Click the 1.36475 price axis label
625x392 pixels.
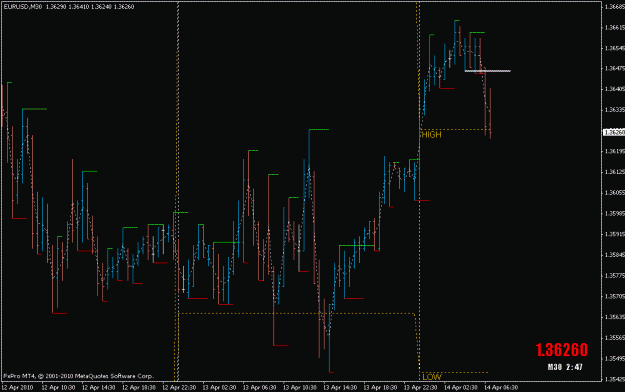[x=614, y=69]
